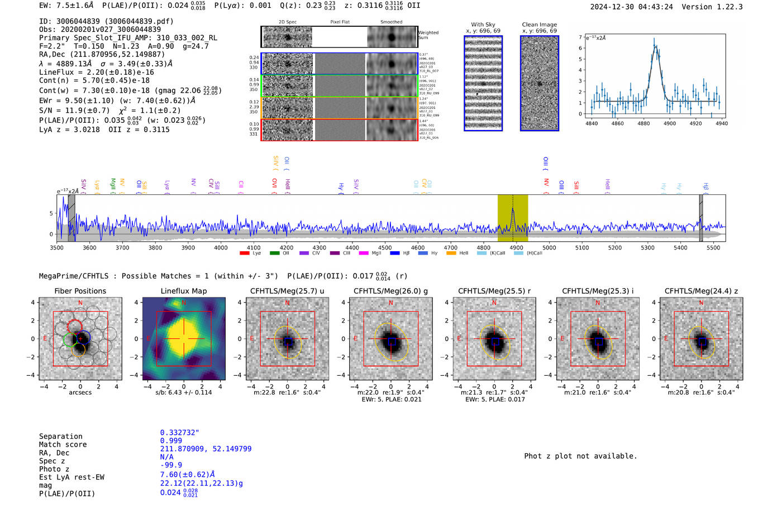Open the Fiber Positions thumbnail
This screenshot has width=782, height=532.
click(80, 338)
